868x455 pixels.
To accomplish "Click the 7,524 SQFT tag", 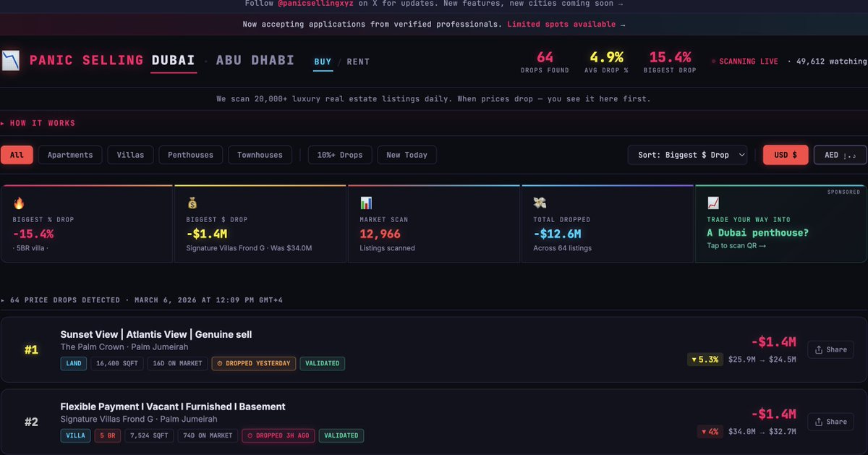I will [x=148, y=435].
